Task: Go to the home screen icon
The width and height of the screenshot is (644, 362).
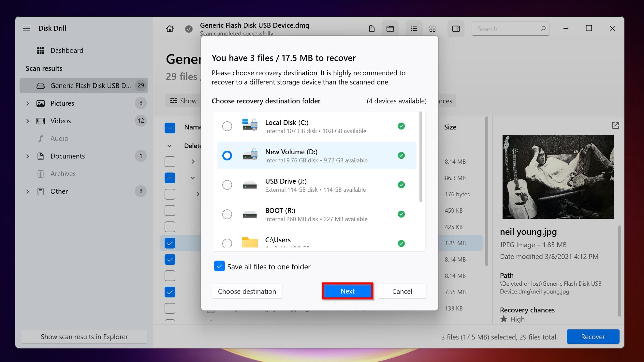Action: coord(170,29)
